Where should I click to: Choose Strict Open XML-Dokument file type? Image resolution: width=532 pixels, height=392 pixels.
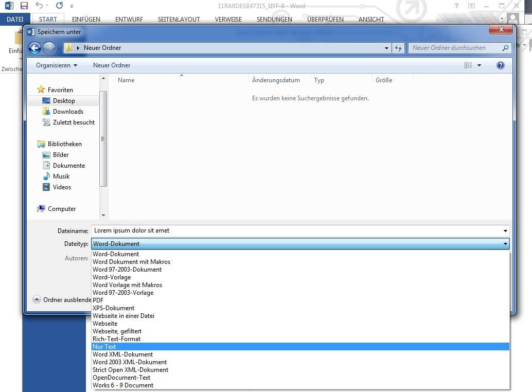point(300,370)
